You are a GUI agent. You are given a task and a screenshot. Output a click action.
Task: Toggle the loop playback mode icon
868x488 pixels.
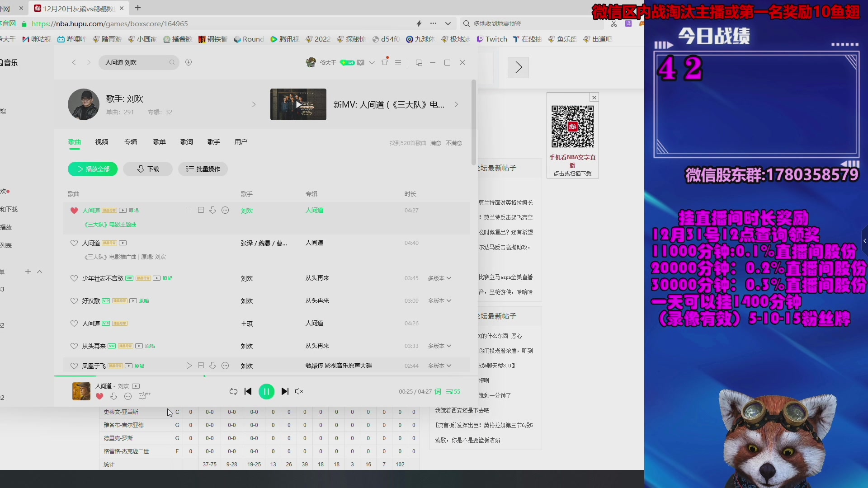pos(233,391)
